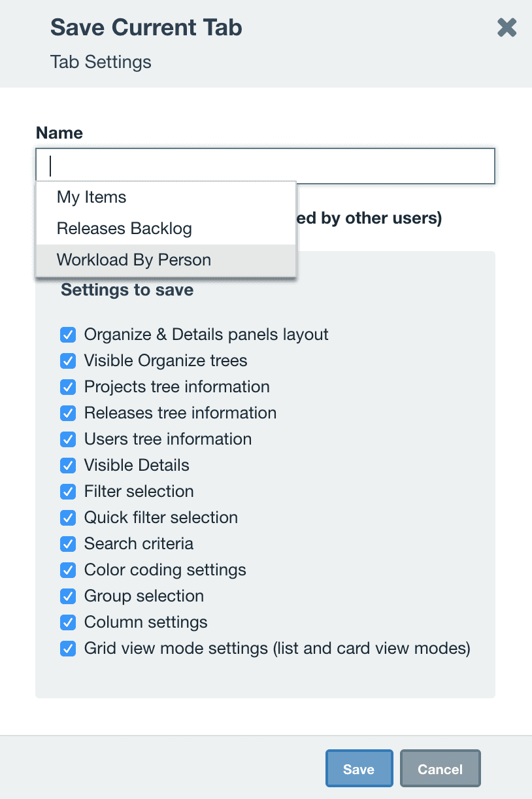Viewport: 532px width, 799px height.
Task: Uncheck Search criteria from settings to save
Action: (68, 543)
